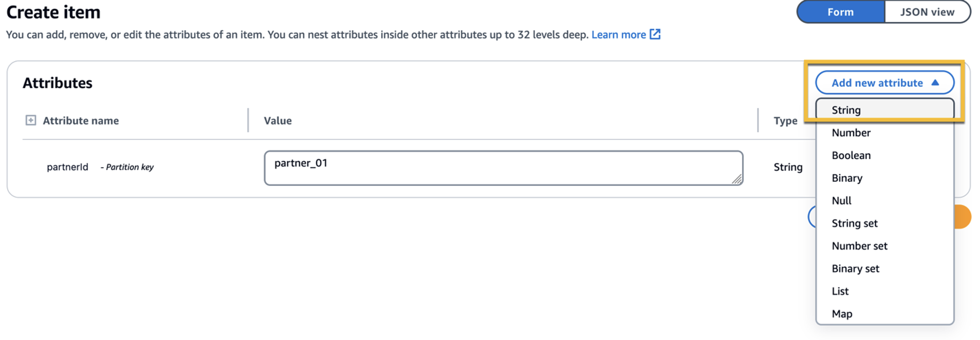Choose Binary set attribute type
Screen dimensions: 980x340
[x=856, y=268]
